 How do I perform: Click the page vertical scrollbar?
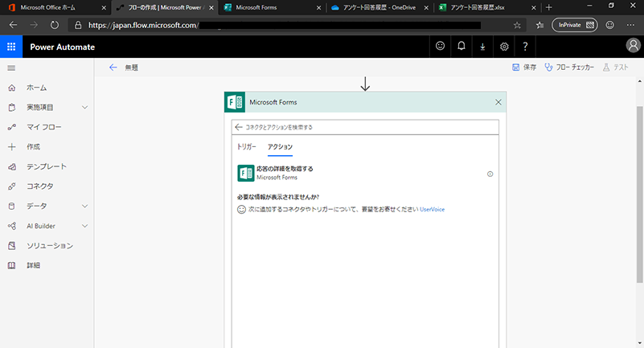coord(639,194)
